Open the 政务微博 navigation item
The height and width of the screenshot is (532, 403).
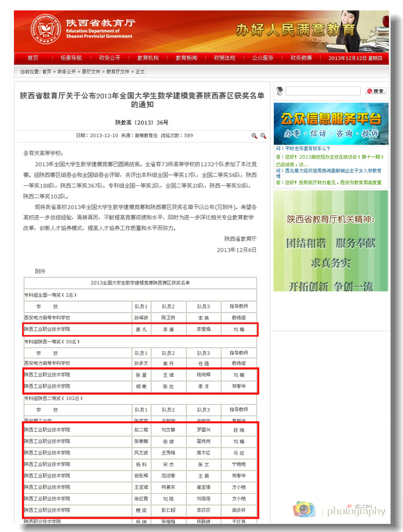coord(301,58)
